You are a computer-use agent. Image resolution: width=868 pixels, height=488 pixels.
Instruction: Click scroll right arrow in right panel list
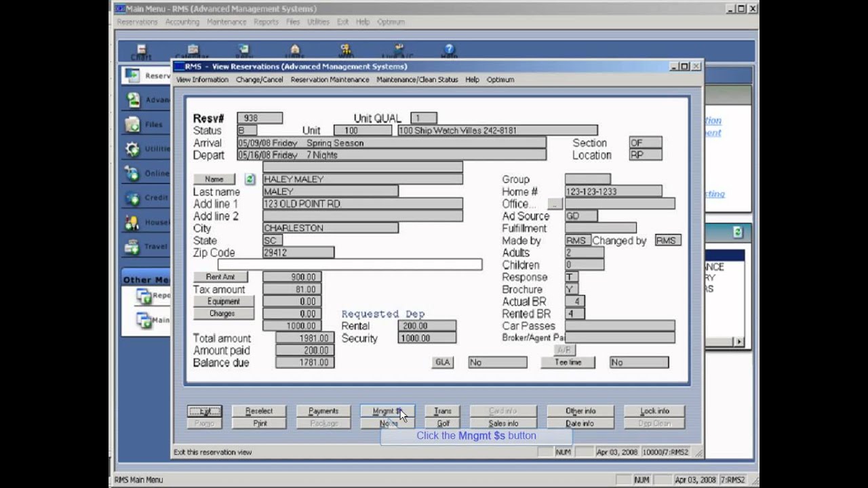(739, 342)
